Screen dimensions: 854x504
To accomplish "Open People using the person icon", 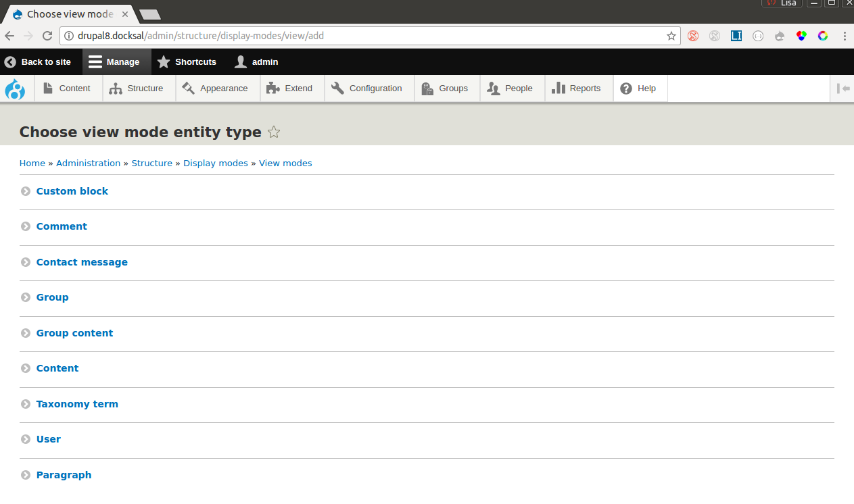I will click(493, 88).
